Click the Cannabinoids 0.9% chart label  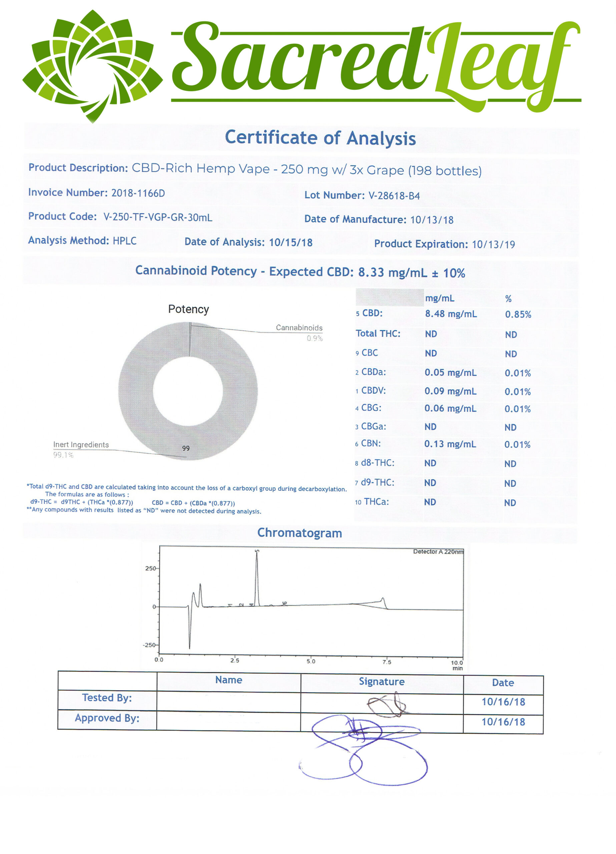299,332
